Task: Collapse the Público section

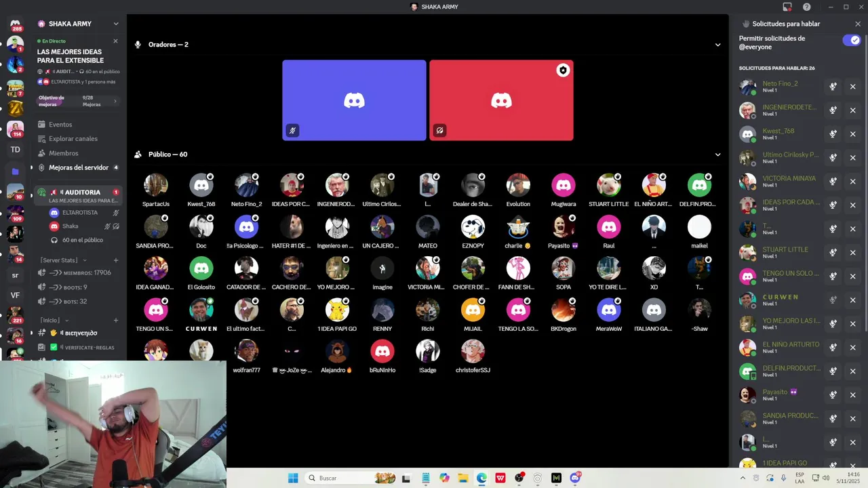Action: click(x=717, y=155)
